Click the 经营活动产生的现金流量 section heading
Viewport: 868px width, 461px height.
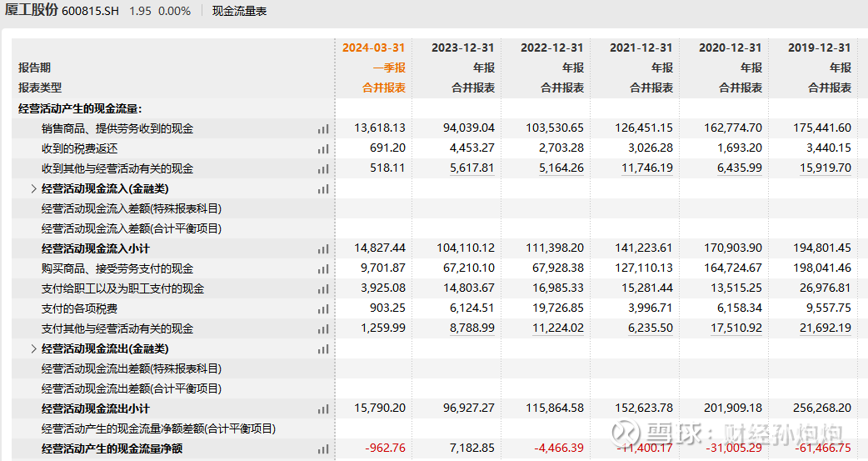[80, 108]
